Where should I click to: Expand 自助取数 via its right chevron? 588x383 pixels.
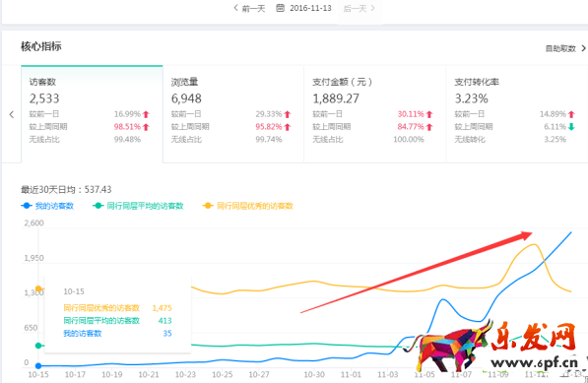click(583, 48)
